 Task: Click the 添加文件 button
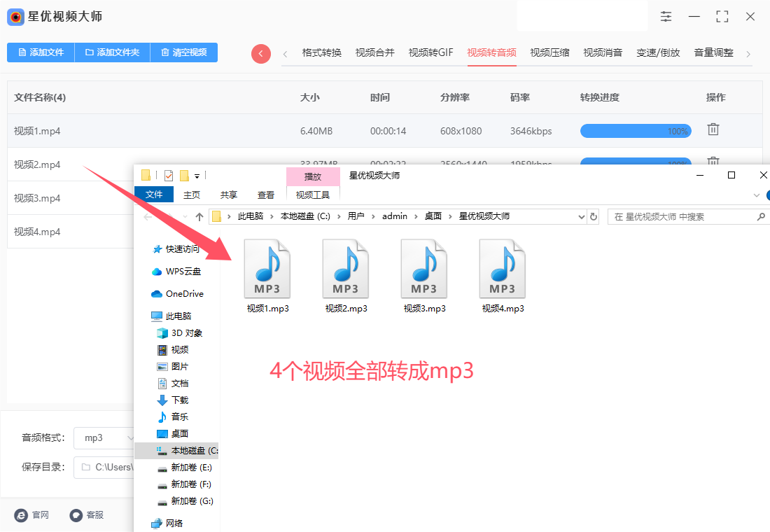(x=41, y=52)
